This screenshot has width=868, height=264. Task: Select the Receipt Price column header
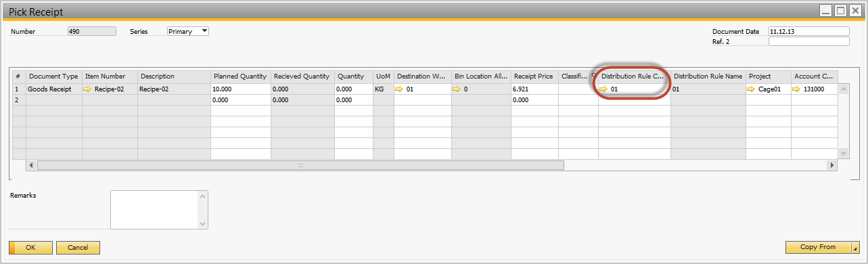[x=534, y=76]
